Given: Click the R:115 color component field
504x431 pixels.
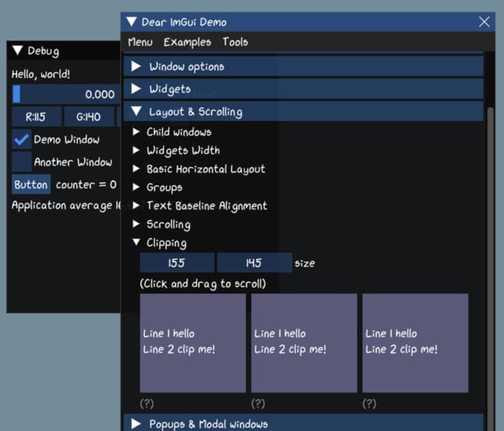Looking at the screenshot, I should pyautogui.click(x=36, y=117).
